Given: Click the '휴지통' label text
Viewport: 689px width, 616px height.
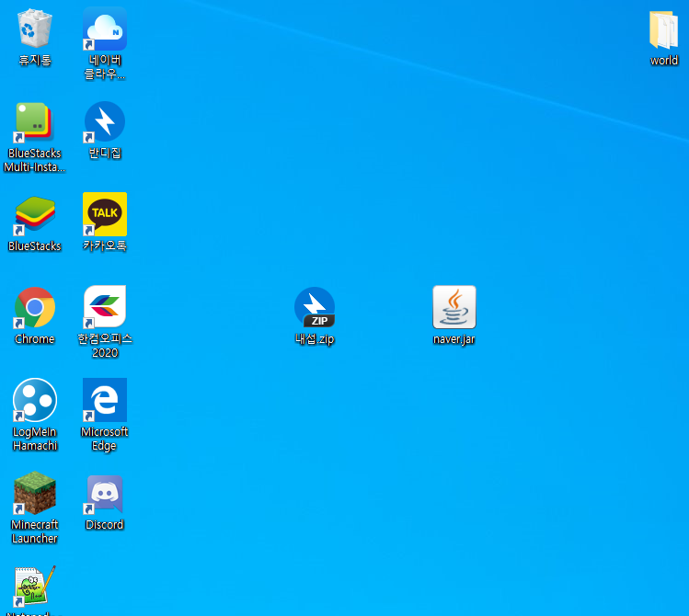Looking at the screenshot, I should pos(35,60).
